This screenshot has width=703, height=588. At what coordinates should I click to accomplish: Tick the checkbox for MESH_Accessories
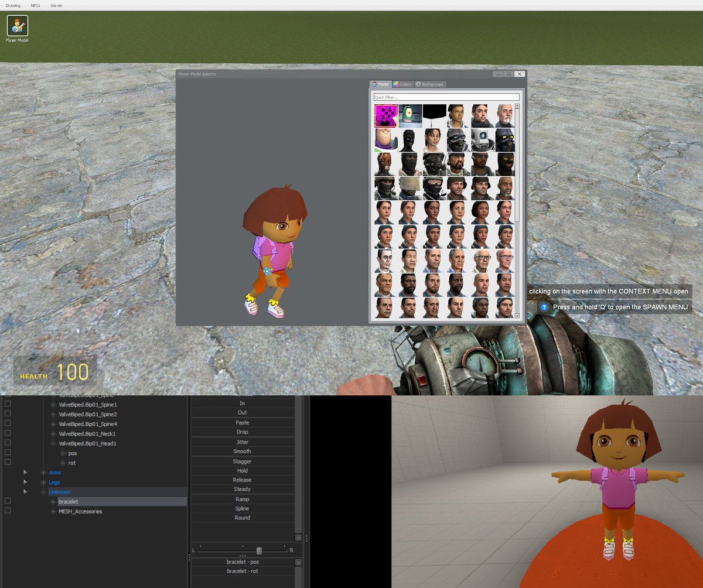(x=8, y=511)
